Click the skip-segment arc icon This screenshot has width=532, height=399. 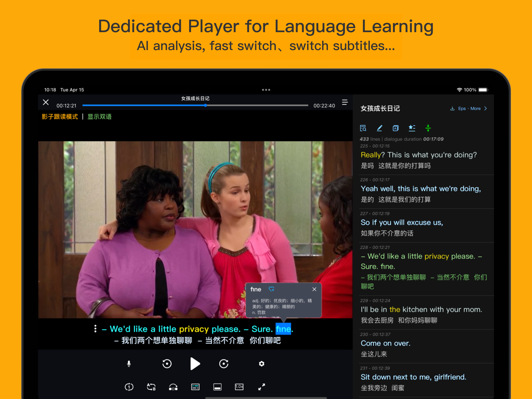(x=173, y=387)
